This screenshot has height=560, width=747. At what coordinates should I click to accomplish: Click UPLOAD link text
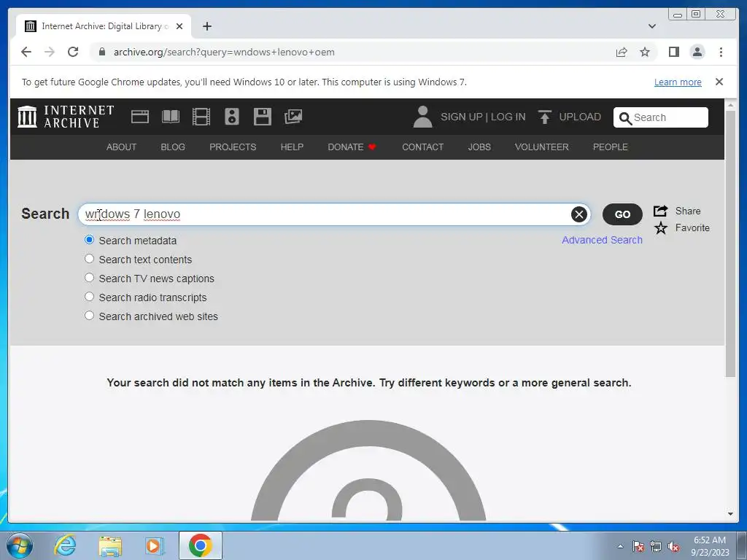point(580,117)
